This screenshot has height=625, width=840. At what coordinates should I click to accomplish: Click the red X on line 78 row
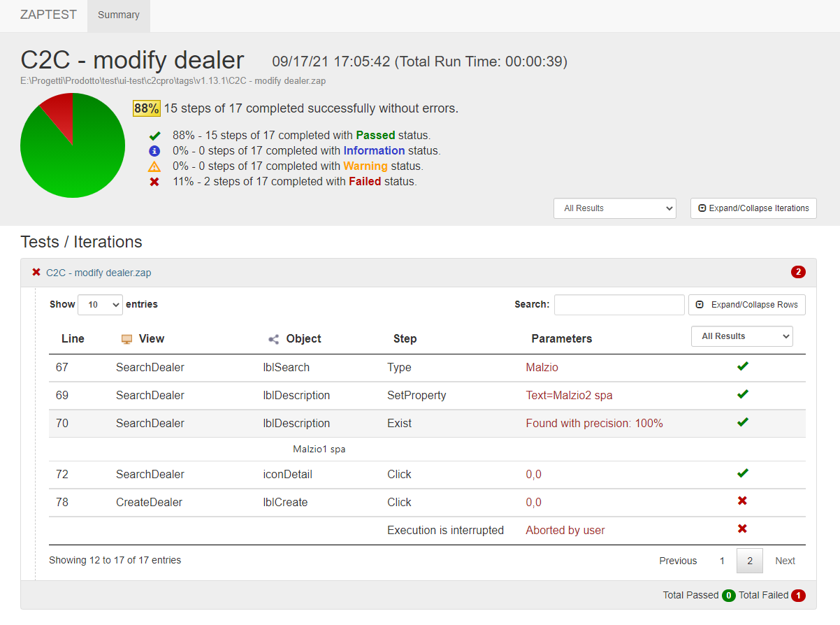coord(743,501)
